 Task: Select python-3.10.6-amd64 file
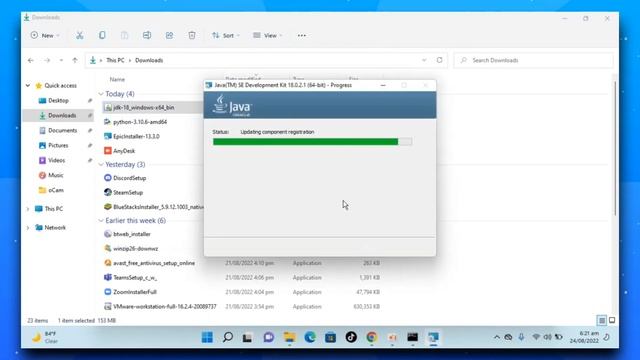140,122
